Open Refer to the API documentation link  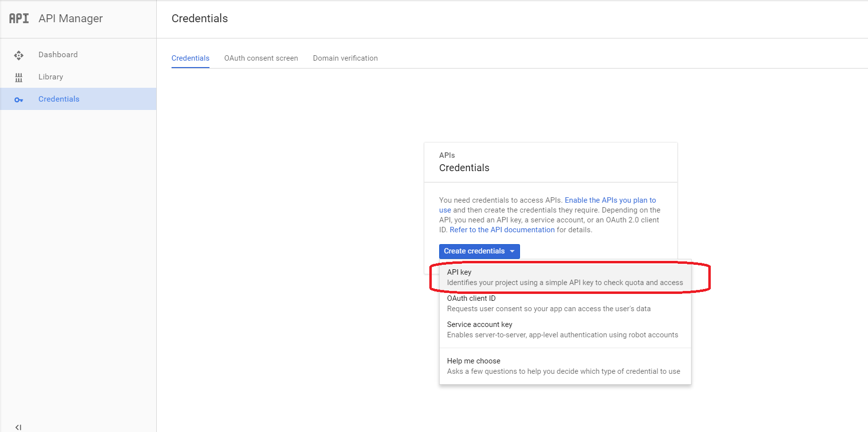point(502,230)
